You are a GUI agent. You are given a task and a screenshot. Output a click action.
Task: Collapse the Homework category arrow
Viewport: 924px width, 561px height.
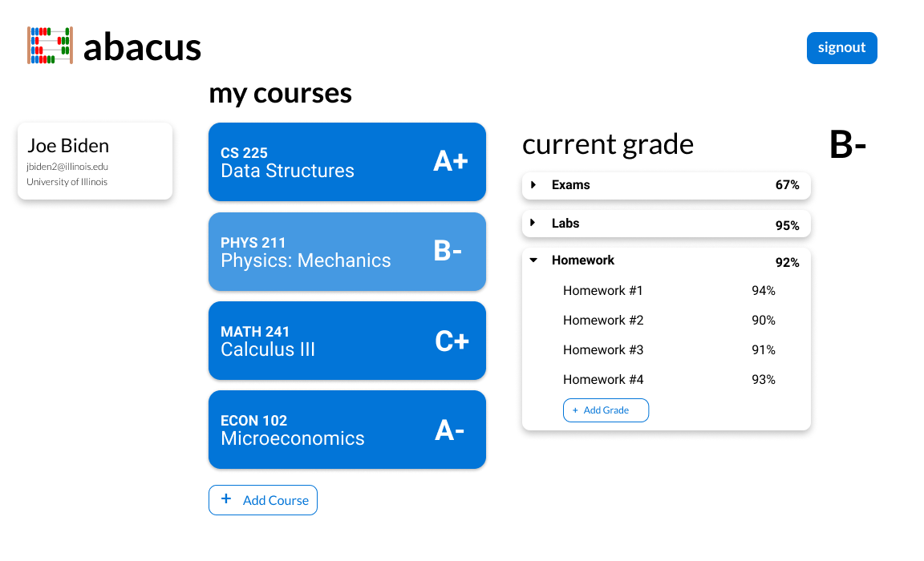[x=533, y=260]
